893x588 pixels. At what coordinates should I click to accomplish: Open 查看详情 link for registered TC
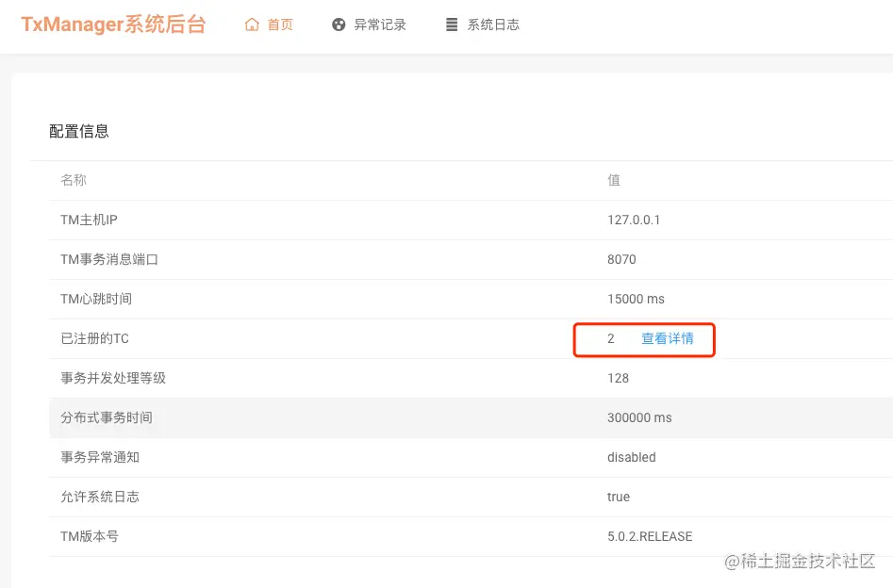668,338
